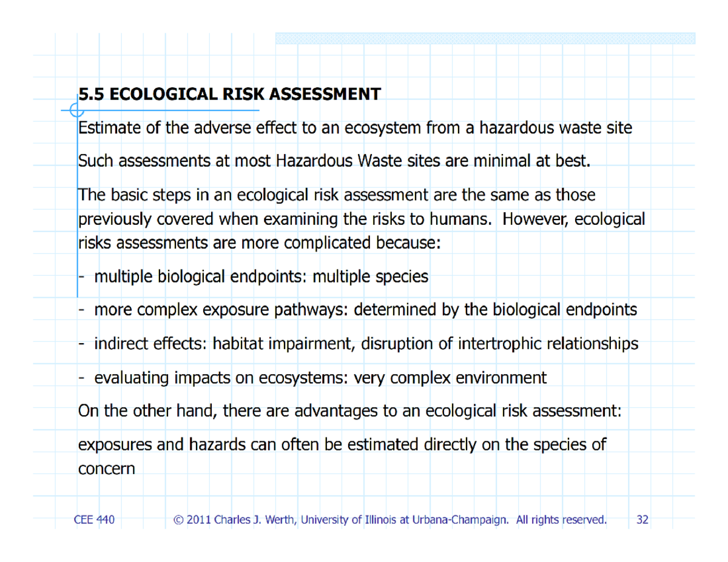Screen dimensions: 728x562
Task: Click the line beginning "The basic steps in an ecological"
Action: 337,195
